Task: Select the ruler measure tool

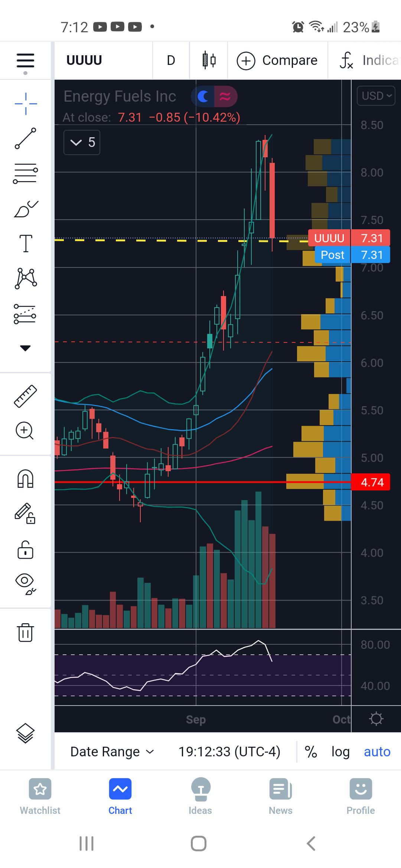Action: pyautogui.click(x=25, y=397)
